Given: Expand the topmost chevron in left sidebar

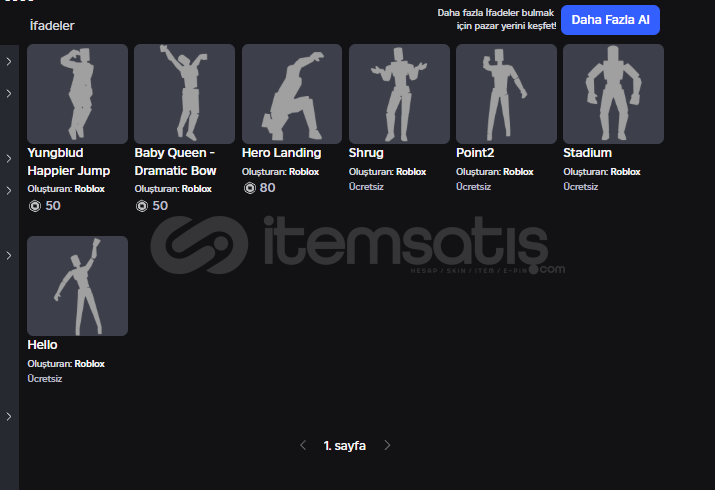Looking at the screenshot, I should coord(9,62).
